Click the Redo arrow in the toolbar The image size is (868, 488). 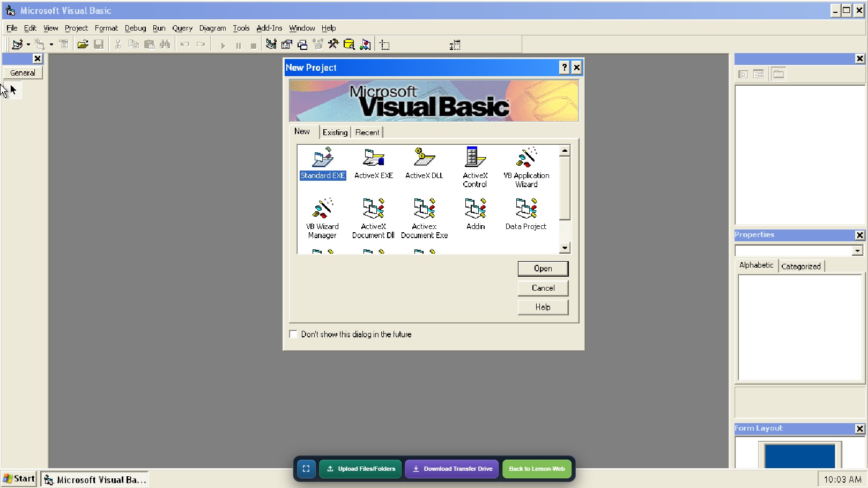point(201,45)
